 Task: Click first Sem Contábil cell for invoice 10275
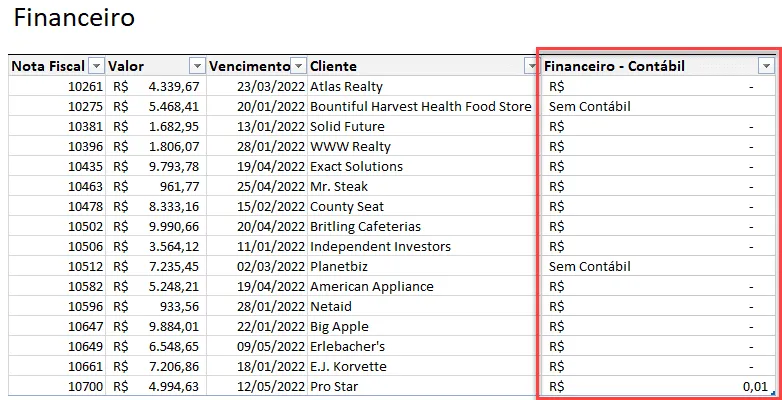point(658,107)
